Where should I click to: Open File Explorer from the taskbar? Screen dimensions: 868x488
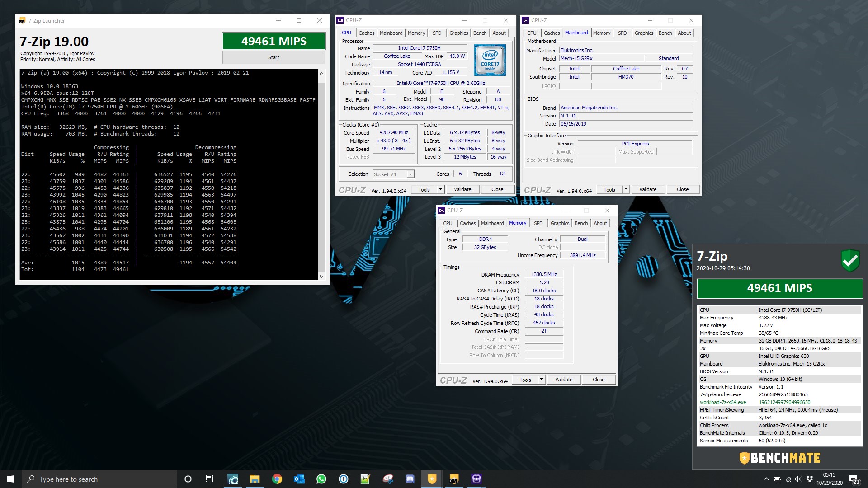(x=255, y=479)
